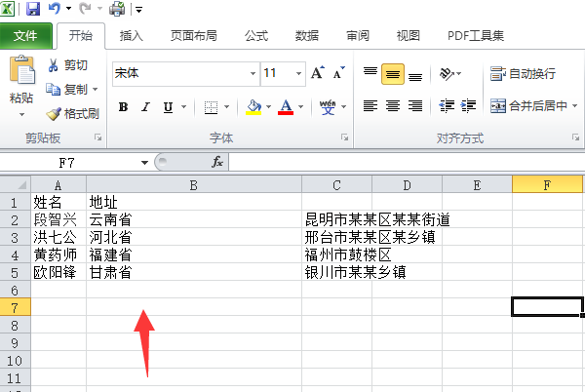Open the 对齐方式 dialog launcher
The image size is (585, 392).
click(575, 137)
